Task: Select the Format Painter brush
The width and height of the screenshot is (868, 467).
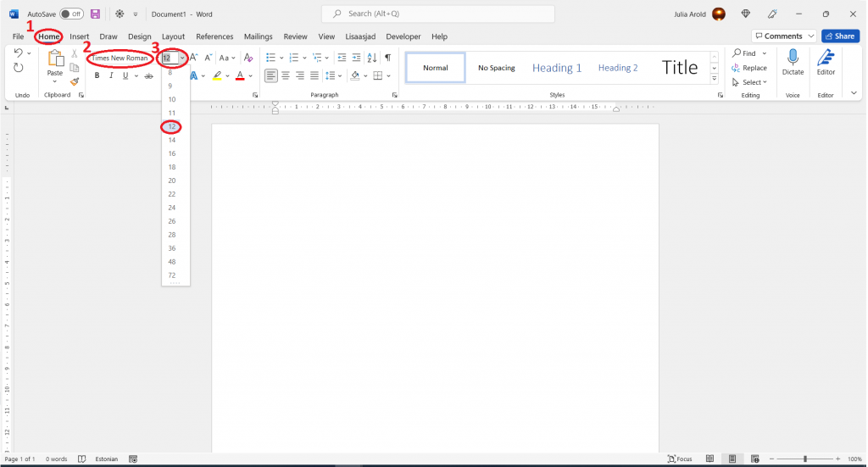Action: 75,82
